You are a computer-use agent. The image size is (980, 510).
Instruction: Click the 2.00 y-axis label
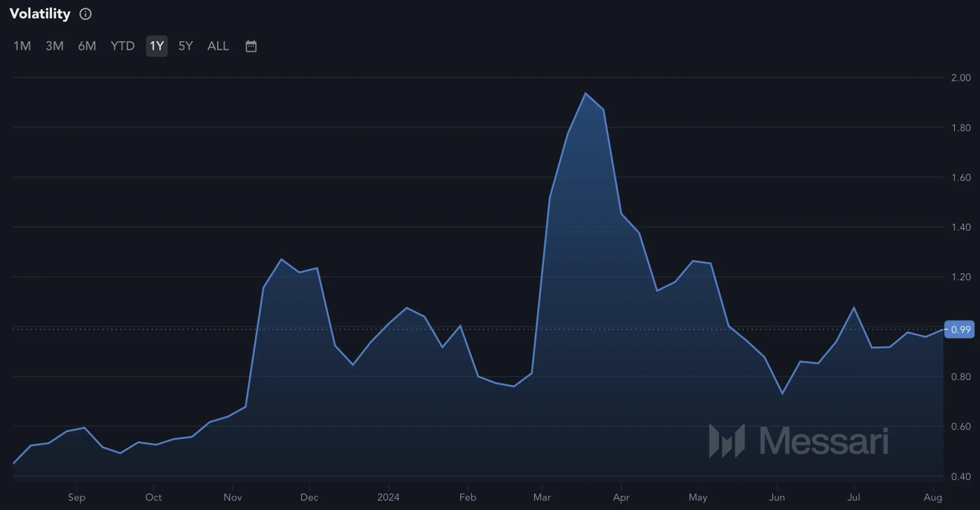tap(961, 77)
